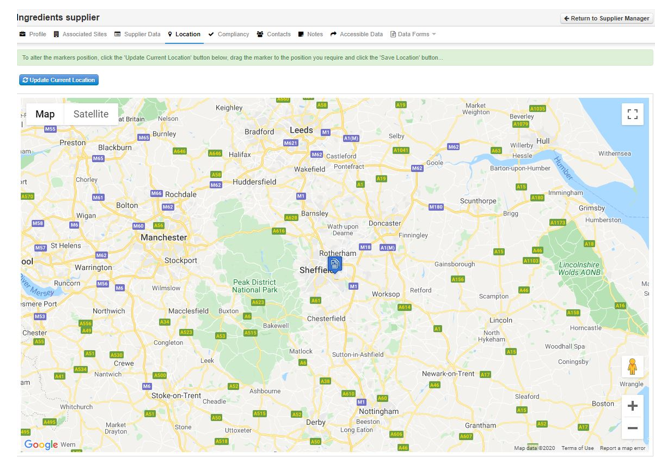Screen dimensions: 670x462
Task: Click the Stoke-on-Trent map label
Action: pyautogui.click(x=176, y=395)
